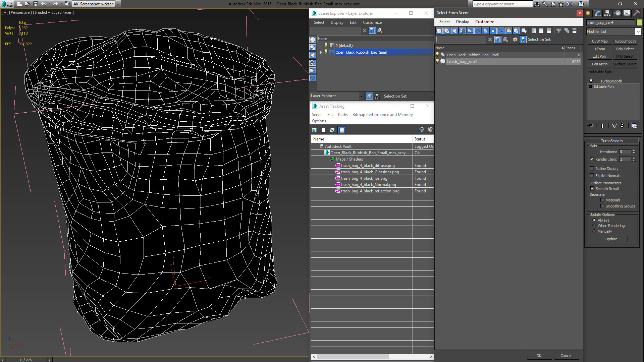Switch Asset Tracking to table view
644x362 pixels.
click(x=341, y=130)
